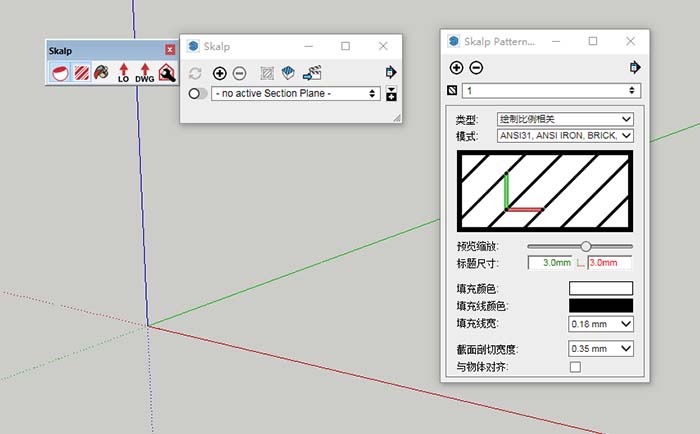
Task: Click the Skalp section tool icon in toolbar
Action: 59,73
